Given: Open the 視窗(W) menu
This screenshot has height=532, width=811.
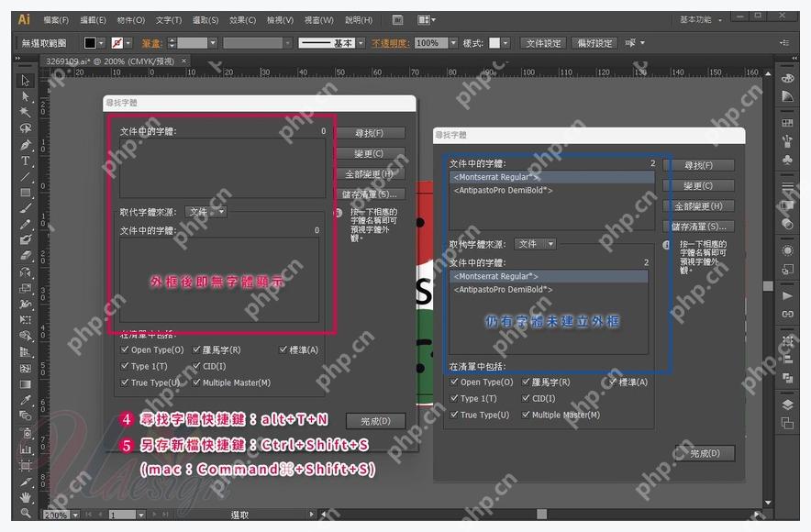Looking at the screenshot, I should tap(318, 20).
